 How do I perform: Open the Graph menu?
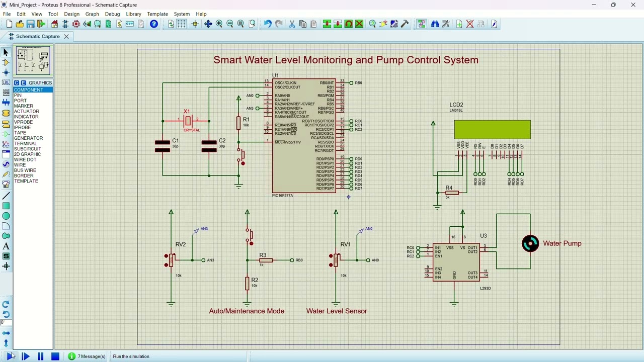92,14
